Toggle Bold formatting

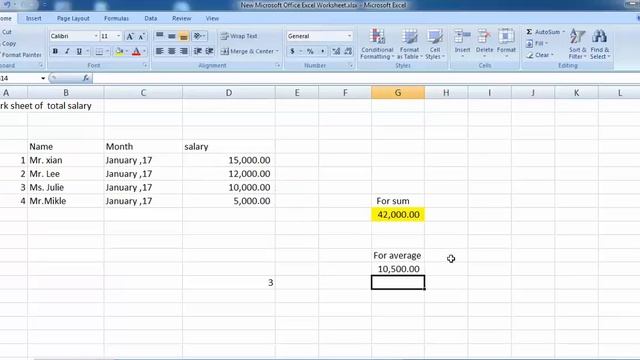coord(55,51)
